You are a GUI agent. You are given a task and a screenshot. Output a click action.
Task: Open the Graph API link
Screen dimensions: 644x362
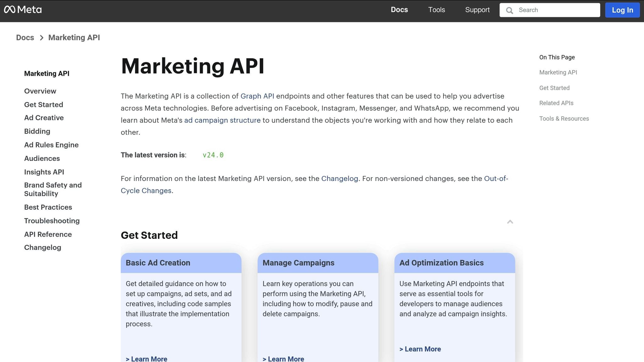point(257,96)
